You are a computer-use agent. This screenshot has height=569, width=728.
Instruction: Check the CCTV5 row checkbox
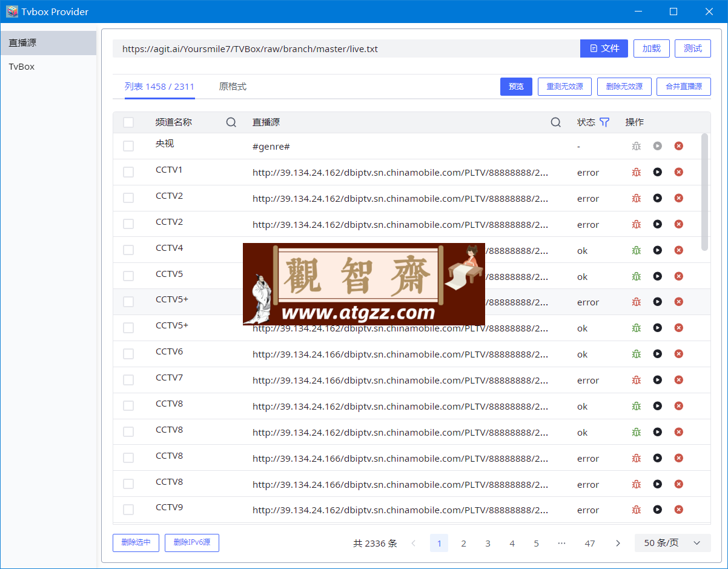tap(128, 276)
